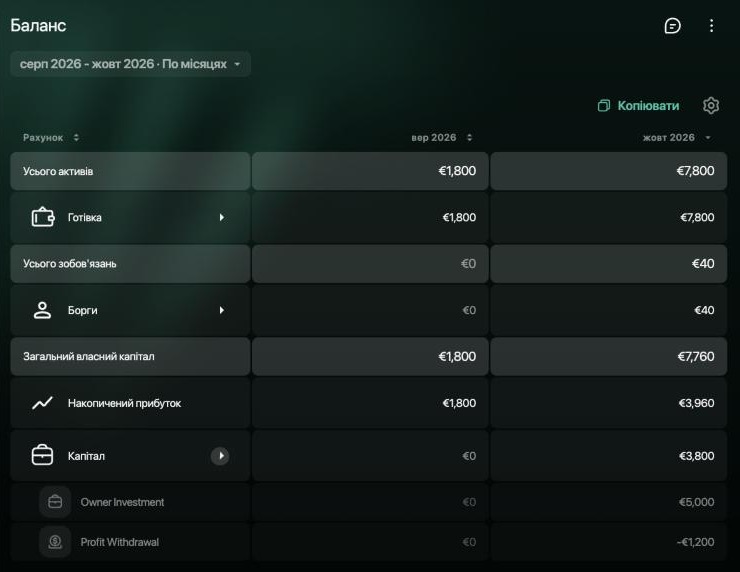Click the €0 Борги September value
The height and width of the screenshot is (572, 740).
click(469, 310)
